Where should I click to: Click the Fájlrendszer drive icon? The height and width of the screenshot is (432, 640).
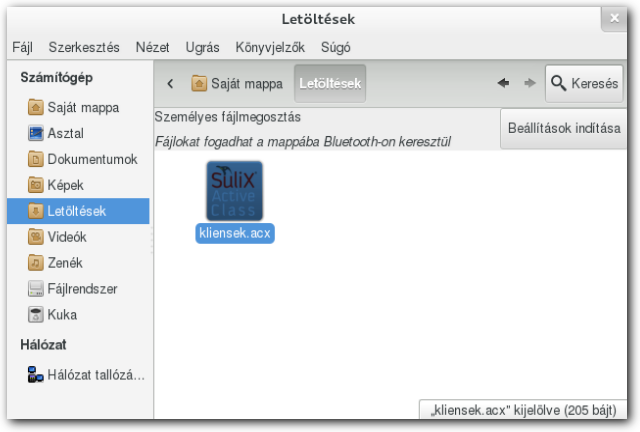click(x=36, y=289)
